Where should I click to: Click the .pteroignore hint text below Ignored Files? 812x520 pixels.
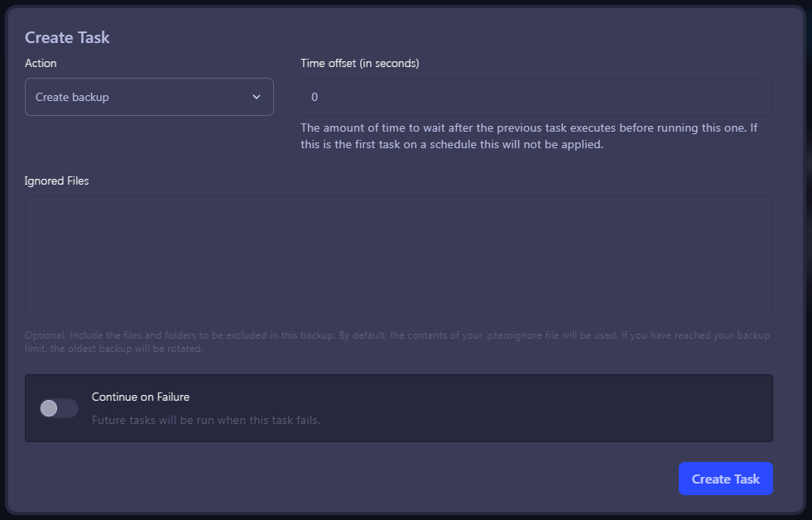397,336
